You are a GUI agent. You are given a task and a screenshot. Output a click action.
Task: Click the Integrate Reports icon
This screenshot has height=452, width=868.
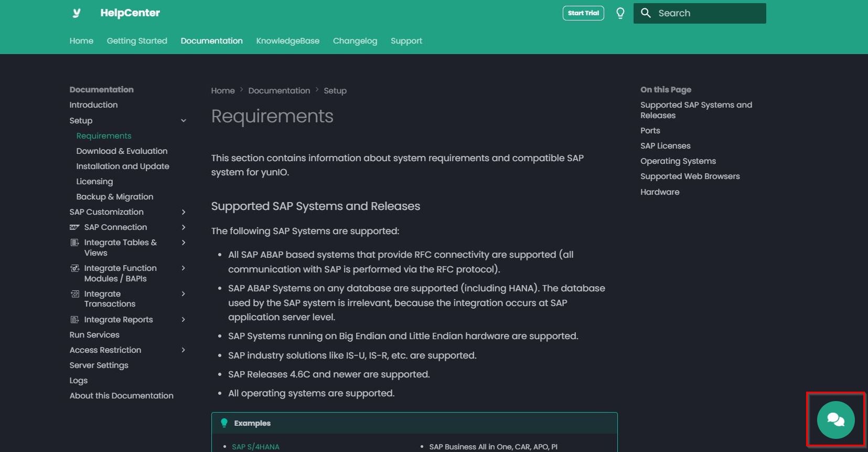[74, 320]
